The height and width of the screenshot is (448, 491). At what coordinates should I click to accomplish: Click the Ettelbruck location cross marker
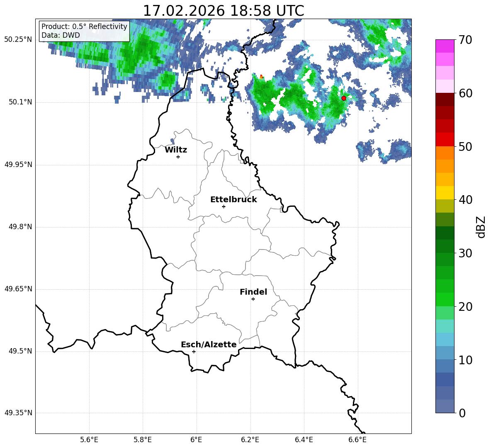coord(224,206)
